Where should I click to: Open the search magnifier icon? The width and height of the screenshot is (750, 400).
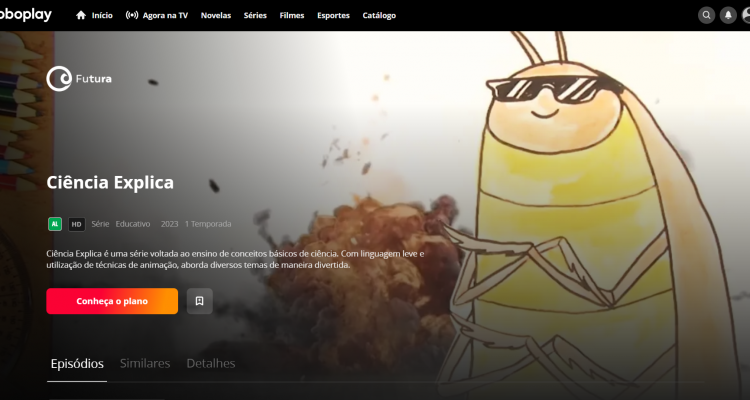coord(706,15)
